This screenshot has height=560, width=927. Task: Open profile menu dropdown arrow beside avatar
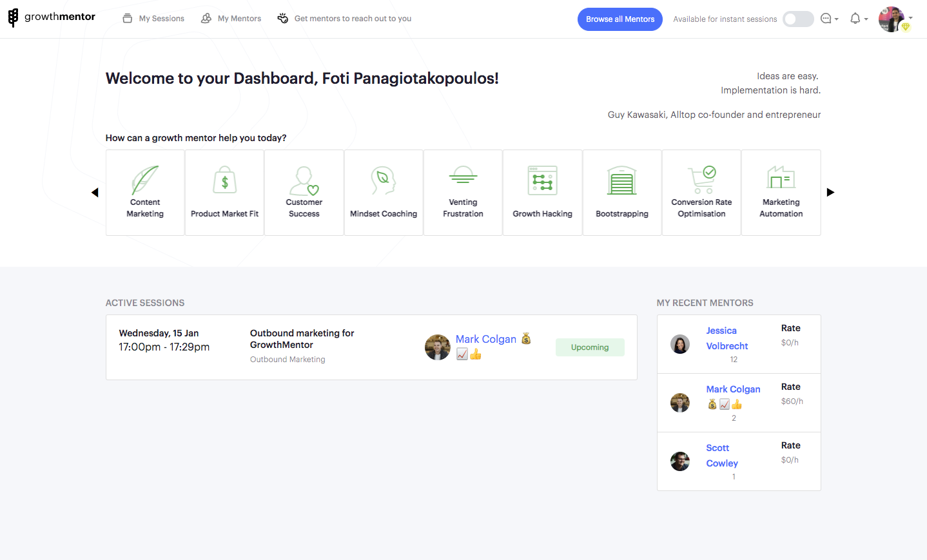point(911,18)
